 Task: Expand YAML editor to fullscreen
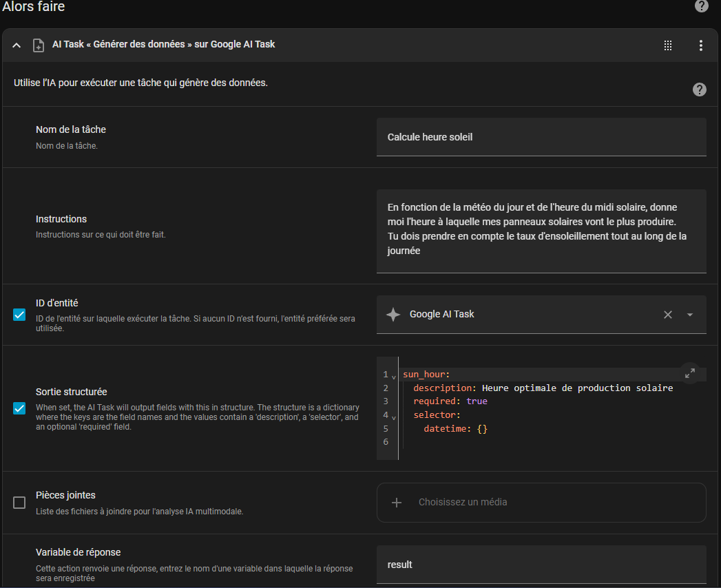coord(690,373)
